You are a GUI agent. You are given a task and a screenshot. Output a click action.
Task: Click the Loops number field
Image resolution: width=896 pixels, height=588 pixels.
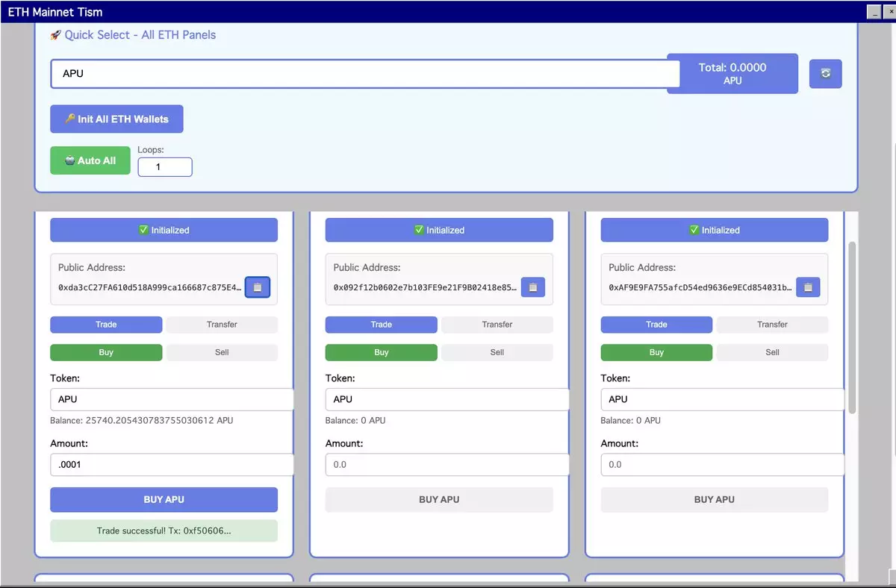pyautogui.click(x=165, y=167)
